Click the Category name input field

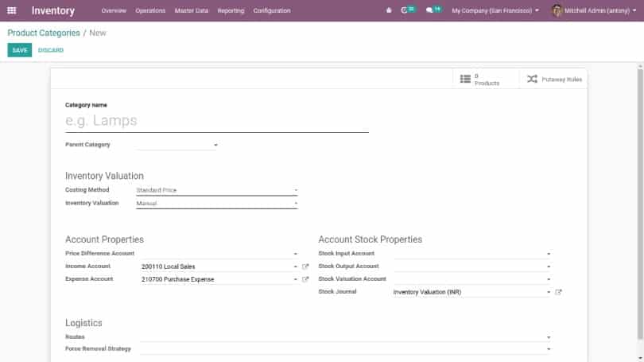216,121
